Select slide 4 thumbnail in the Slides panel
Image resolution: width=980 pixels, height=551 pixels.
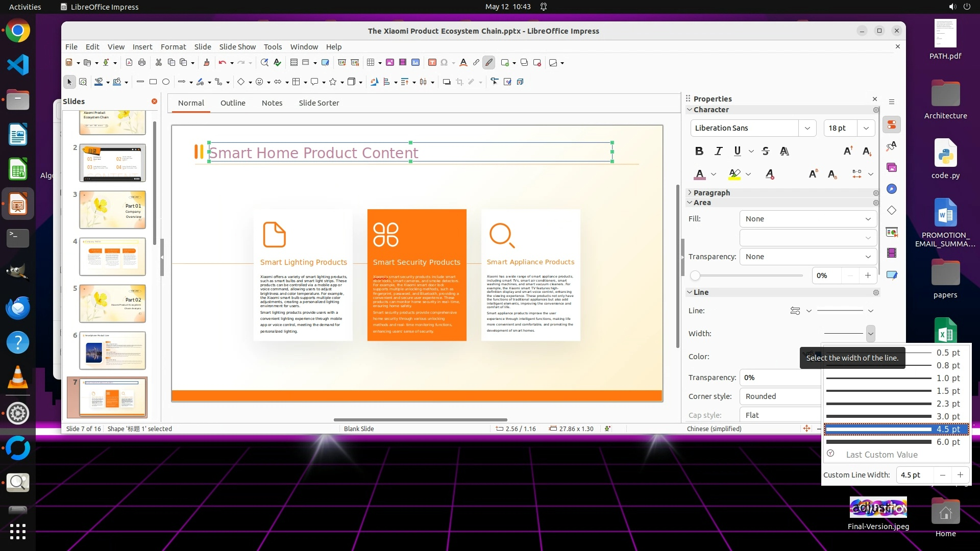click(x=112, y=257)
